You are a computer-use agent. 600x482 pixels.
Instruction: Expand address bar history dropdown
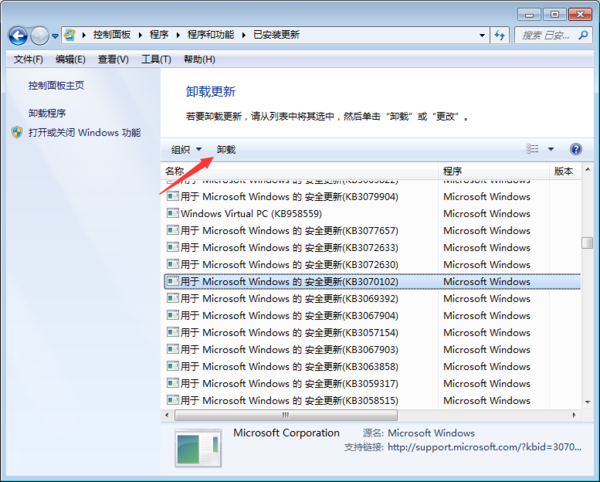[482, 35]
